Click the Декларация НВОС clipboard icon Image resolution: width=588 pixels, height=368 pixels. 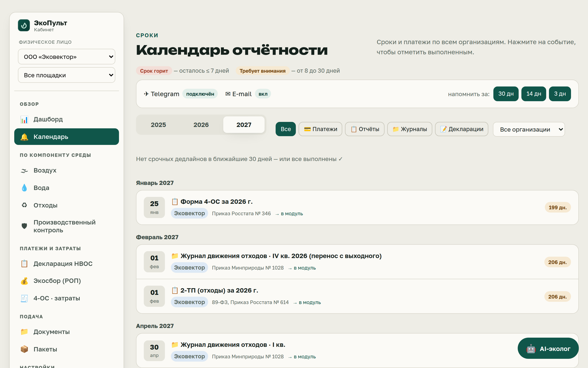coord(24,264)
